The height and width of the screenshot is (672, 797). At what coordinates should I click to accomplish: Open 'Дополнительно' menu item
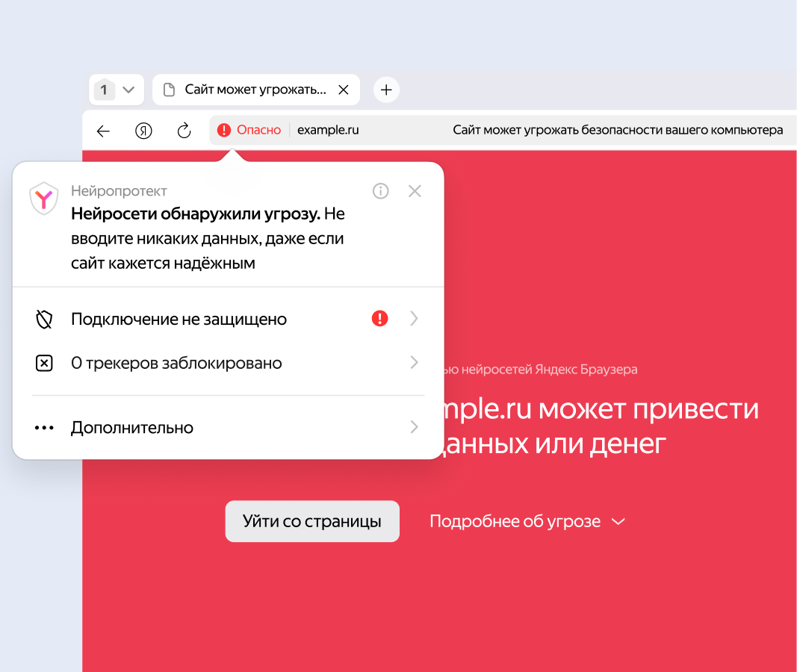[x=229, y=428]
